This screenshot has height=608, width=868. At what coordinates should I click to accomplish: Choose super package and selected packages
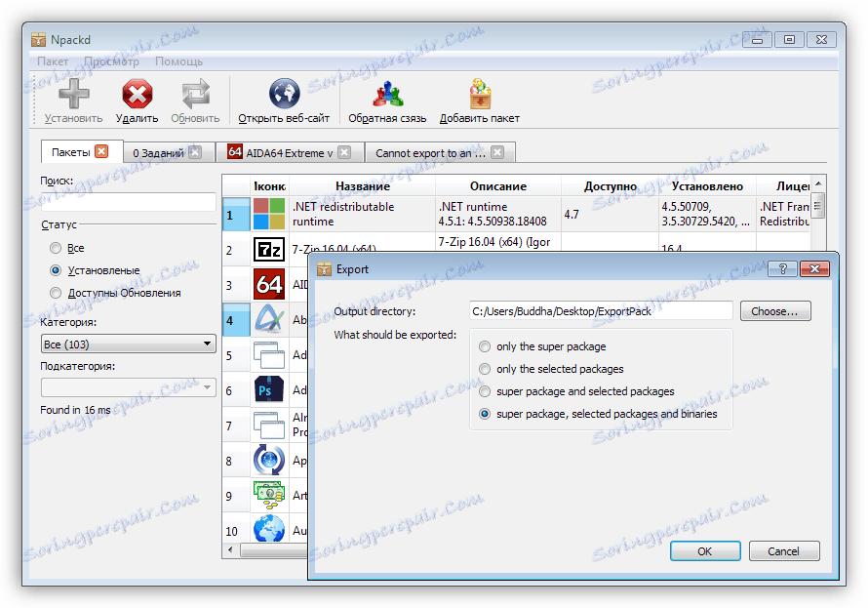(x=485, y=391)
